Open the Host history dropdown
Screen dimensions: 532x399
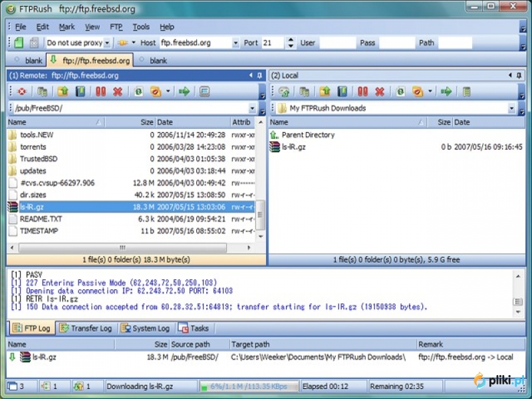pos(235,43)
